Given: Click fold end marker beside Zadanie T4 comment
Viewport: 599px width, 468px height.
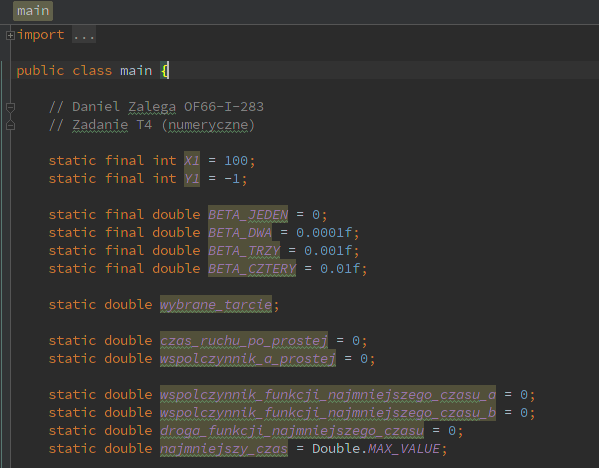Looking at the screenshot, I should [x=11, y=125].
